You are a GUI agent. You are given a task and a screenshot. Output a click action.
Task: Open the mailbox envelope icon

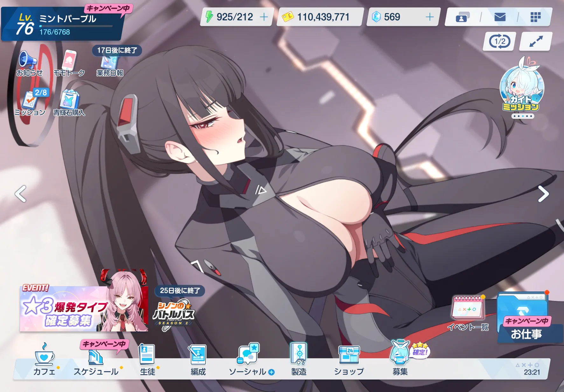(x=500, y=17)
